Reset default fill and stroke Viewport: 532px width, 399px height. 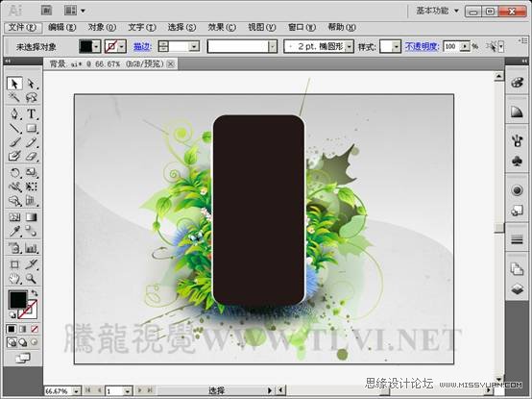12,314
